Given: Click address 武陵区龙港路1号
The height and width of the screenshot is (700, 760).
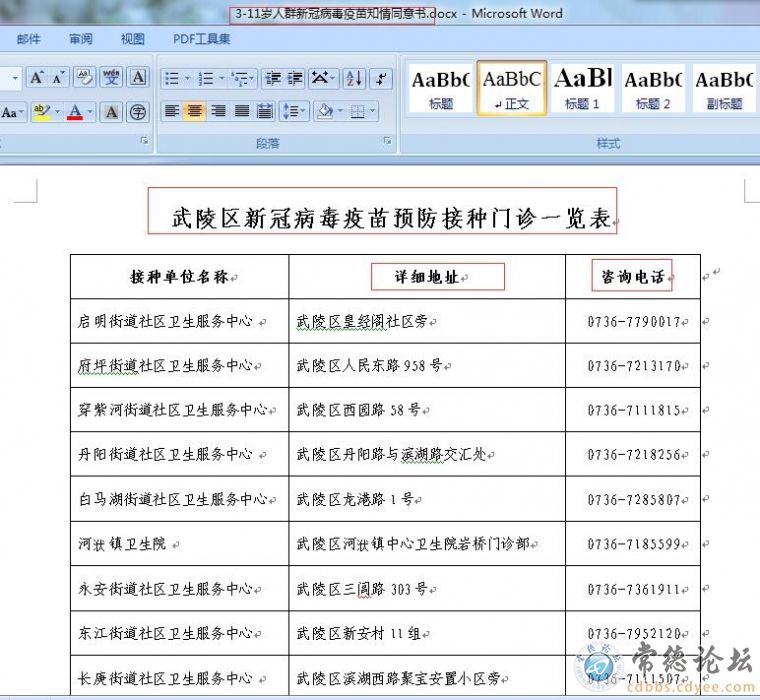Looking at the screenshot, I should point(355,499).
